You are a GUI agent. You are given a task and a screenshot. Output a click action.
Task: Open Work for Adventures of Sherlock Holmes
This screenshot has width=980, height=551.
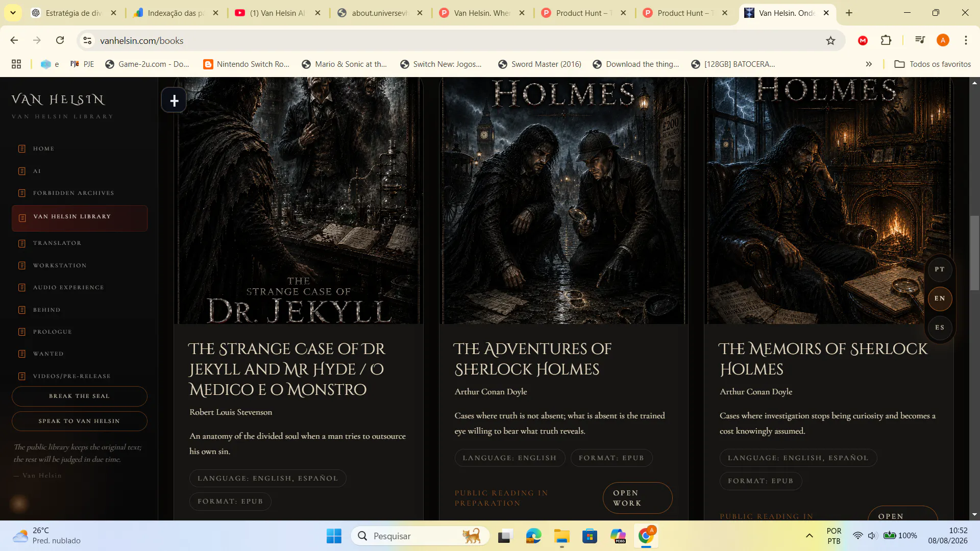[x=638, y=498]
